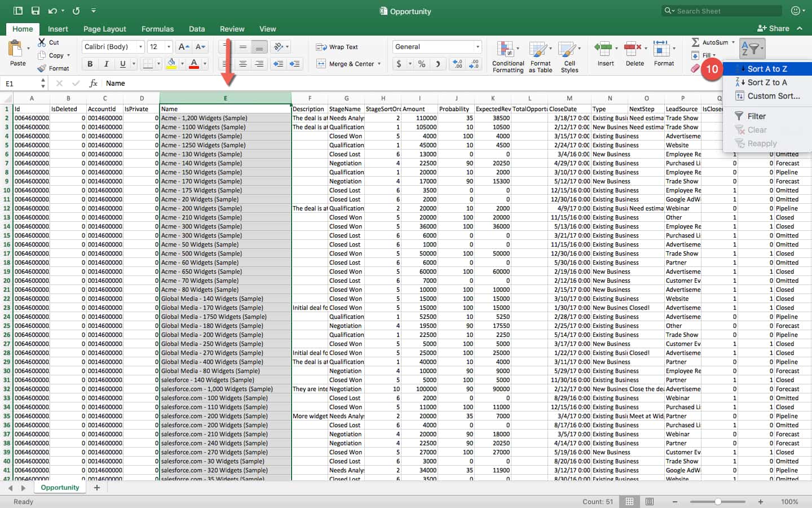Click the Insert cells icon
The width and height of the screenshot is (812, 508).
point(603,50)
